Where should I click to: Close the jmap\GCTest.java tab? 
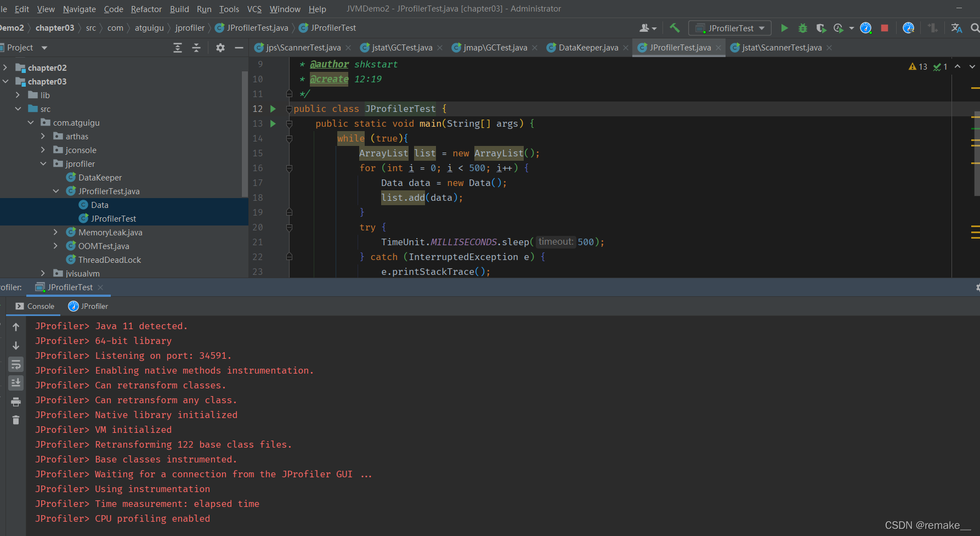[x=535, y=48]
